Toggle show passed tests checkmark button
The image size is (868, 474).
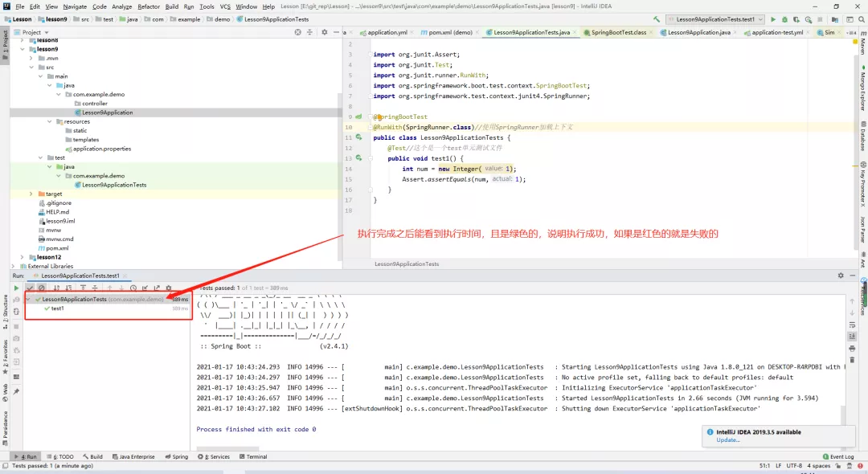coord(31,288)
